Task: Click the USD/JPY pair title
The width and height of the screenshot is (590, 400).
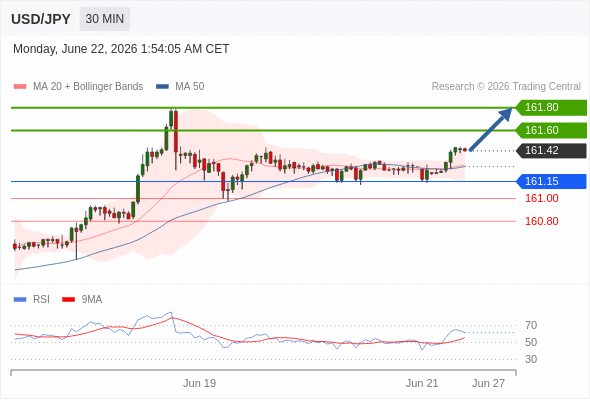Action: point(41,19)
